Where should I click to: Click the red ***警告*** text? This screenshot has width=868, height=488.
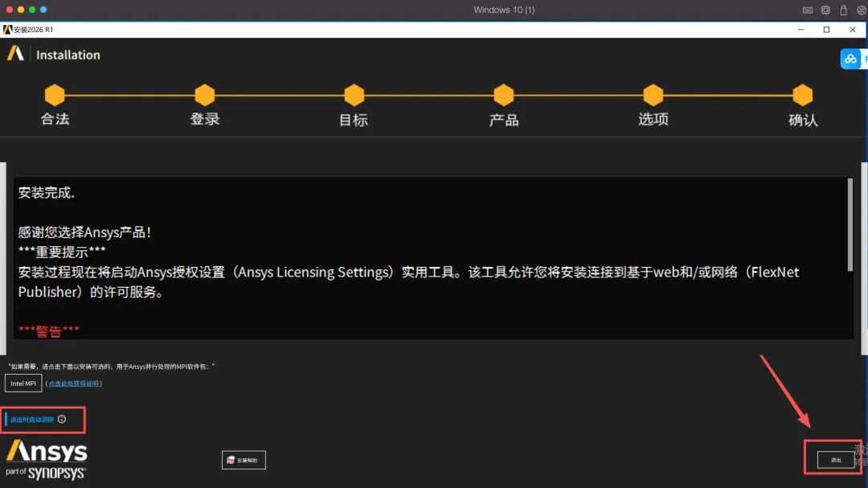pos(49,331)
